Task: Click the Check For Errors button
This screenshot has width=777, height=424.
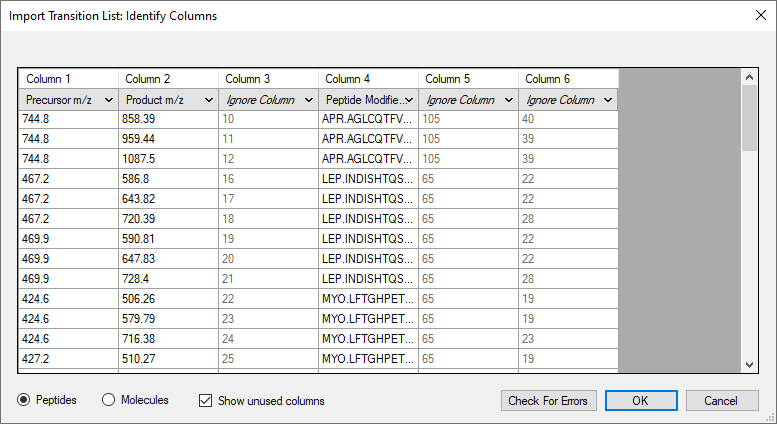Action: coord(549,400)
